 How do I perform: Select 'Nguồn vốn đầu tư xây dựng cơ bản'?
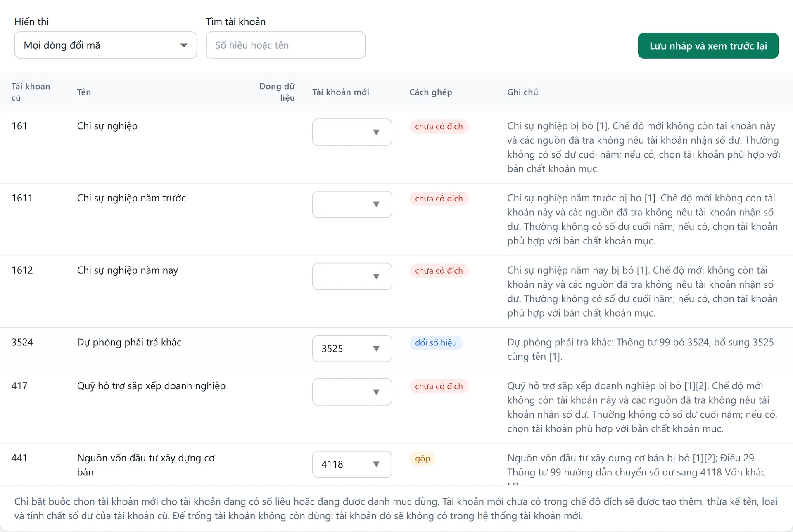146,465
